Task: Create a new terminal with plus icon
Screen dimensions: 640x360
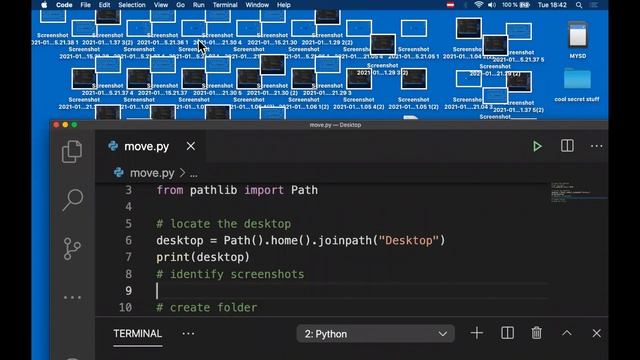Action: pyautogui.click(x=477, y=333)
